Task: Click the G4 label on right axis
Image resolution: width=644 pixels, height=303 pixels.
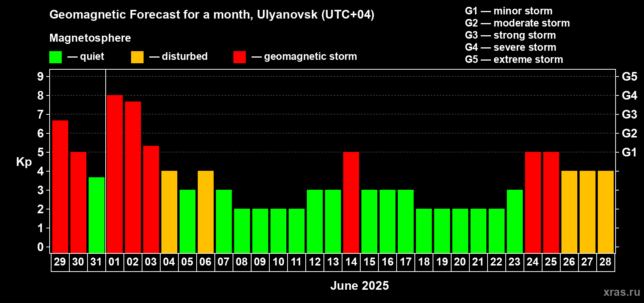Action: pos(630,95)
